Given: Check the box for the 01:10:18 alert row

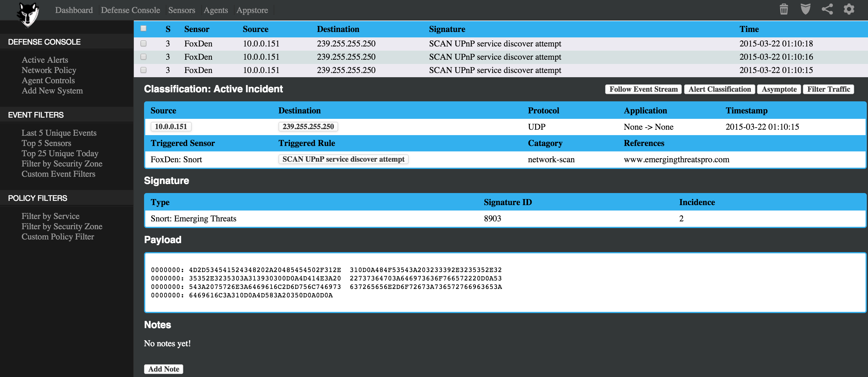Looking at the screenshot, I should click(x=143, y=43).
